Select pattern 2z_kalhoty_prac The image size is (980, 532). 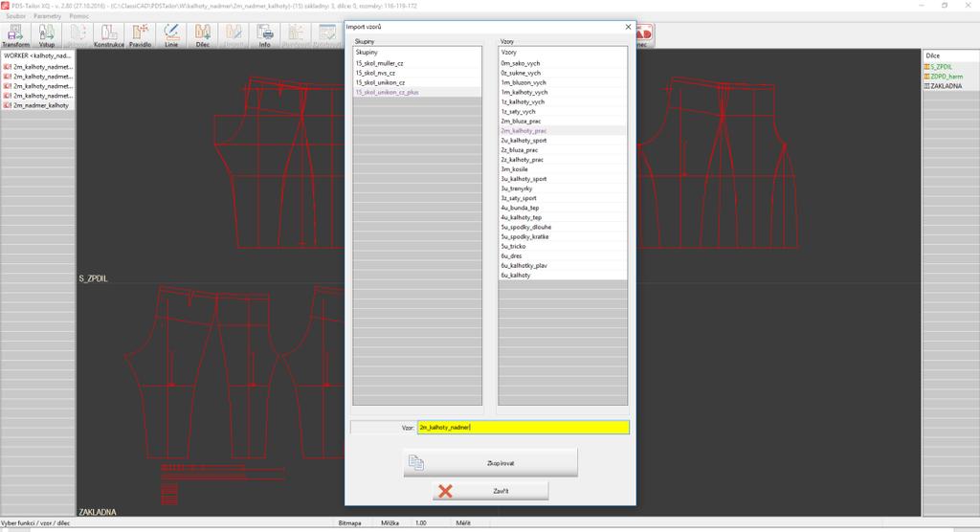[563, 160]
